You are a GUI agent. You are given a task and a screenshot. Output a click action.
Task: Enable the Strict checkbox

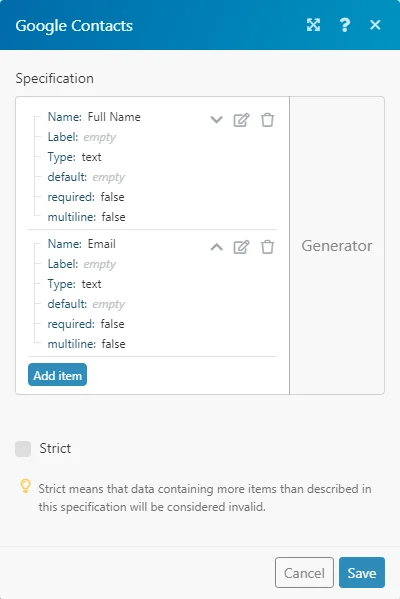pos(23,448)
